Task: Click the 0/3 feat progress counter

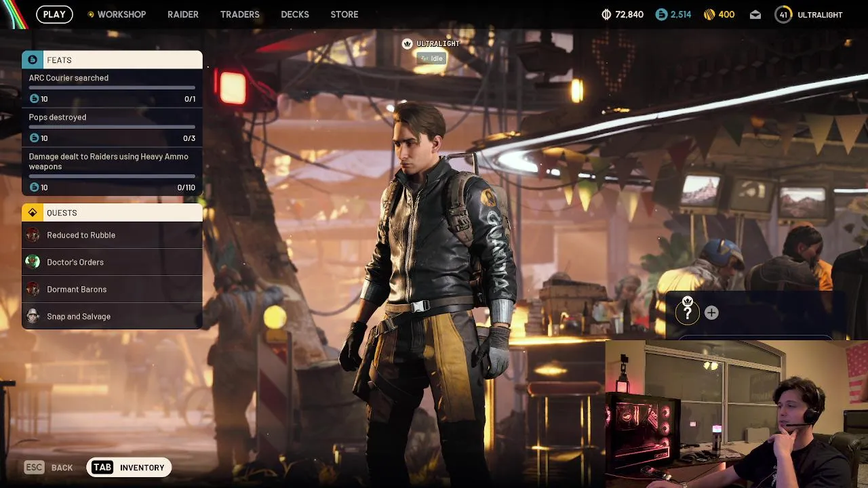Action: tap(189, 138)
